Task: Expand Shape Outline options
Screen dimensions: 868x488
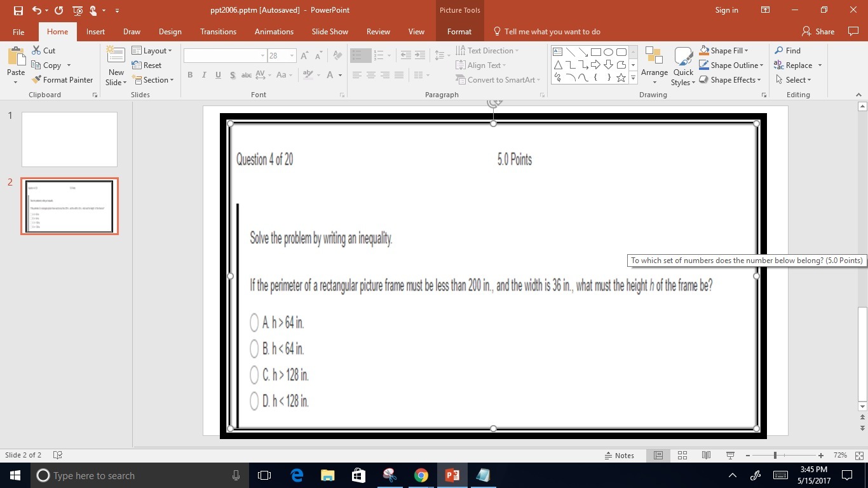Action: [x=731, y=65]
